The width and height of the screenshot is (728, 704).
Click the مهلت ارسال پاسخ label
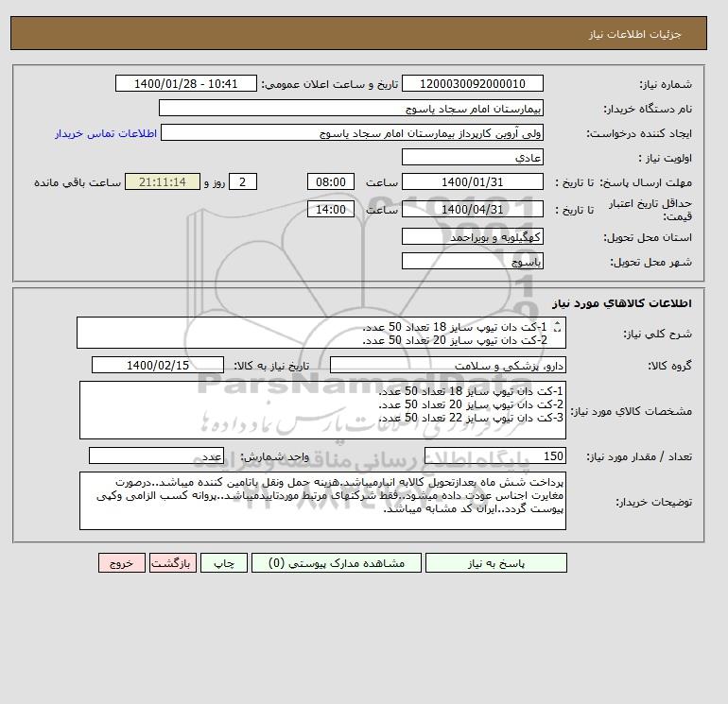coord(646,182)
